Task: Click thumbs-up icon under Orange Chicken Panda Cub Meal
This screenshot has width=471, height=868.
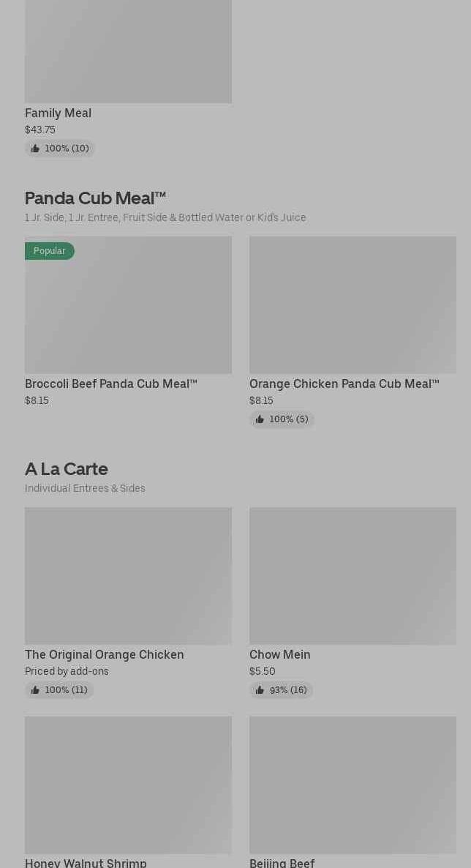Action: pos(260,419)
